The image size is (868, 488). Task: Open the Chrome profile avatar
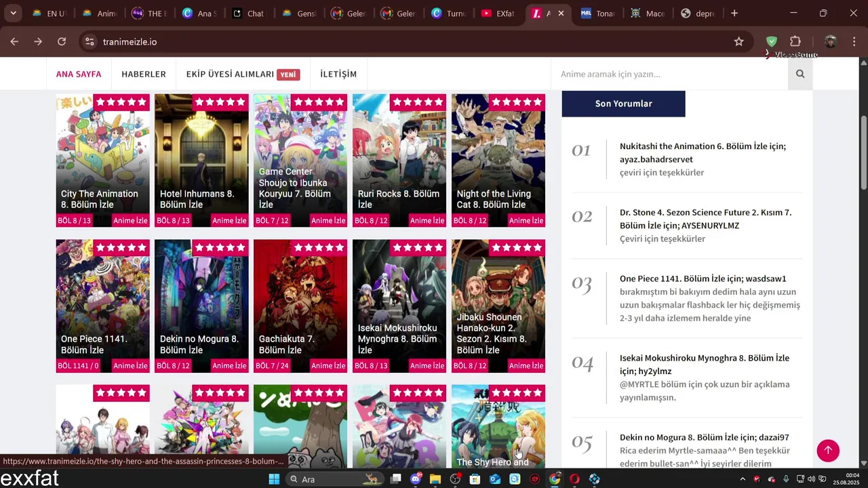pos(831,41)
